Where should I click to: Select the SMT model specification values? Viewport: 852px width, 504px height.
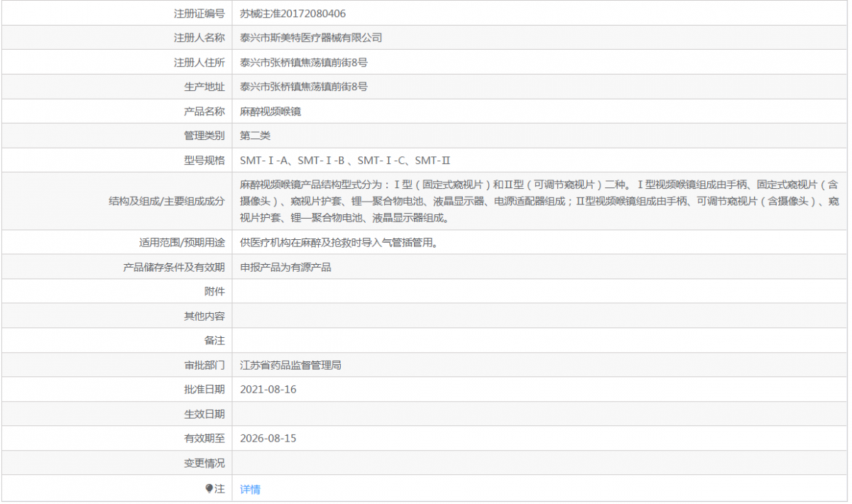pos(345,160)
